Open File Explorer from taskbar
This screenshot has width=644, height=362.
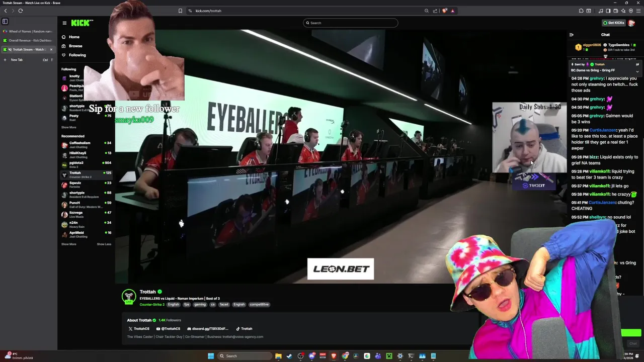(278, 356)
